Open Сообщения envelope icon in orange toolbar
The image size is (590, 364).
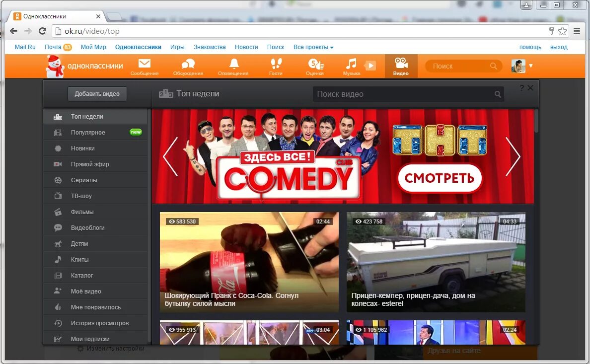[x=145, y=67]
